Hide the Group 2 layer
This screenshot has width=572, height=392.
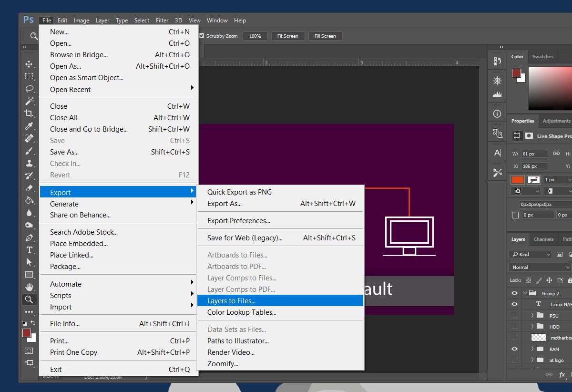tap(514, 293)
